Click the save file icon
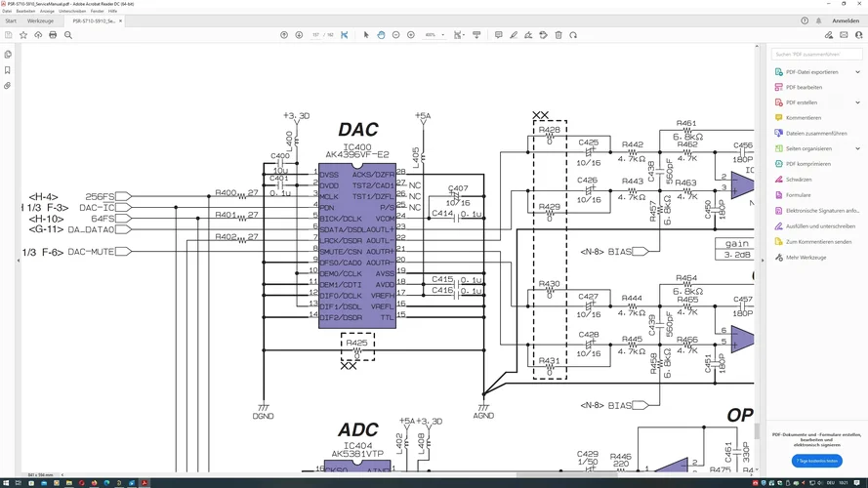Viewport: 868px width, 488px height. (x=8, y=35)
